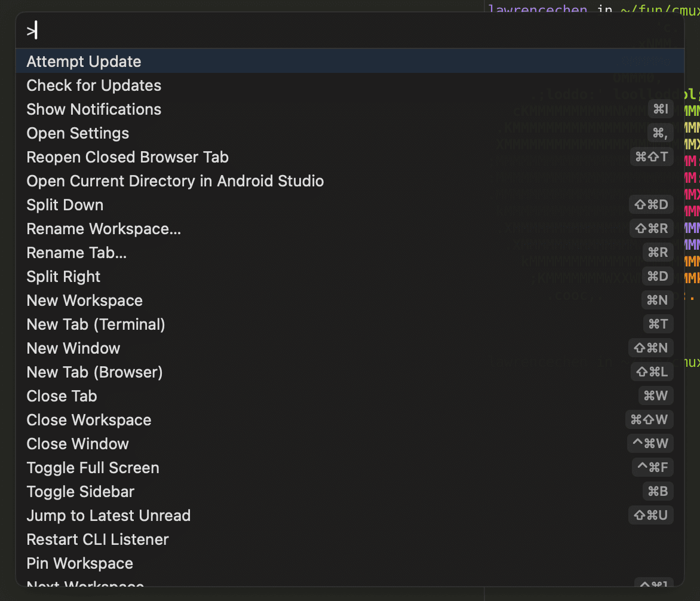Image resolution: width=700 pixels, height=601 pixels.
Task: Pin Workspace from the command list
Action: point(79,563)
